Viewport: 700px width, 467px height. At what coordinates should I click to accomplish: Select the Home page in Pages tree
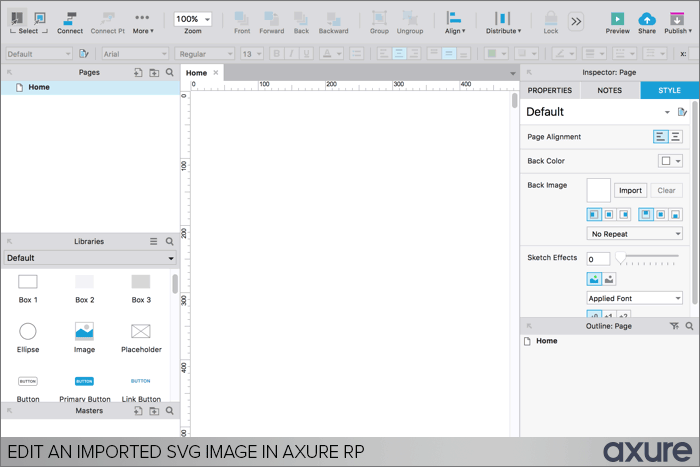(90, 87)
